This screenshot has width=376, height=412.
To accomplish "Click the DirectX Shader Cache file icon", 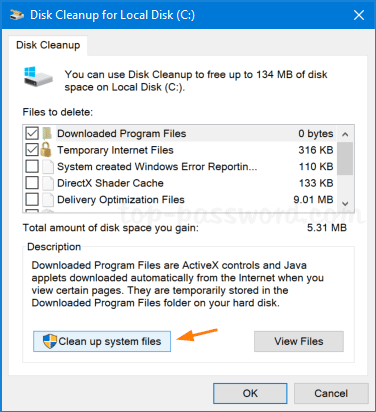I will click(x=48, y=183).
